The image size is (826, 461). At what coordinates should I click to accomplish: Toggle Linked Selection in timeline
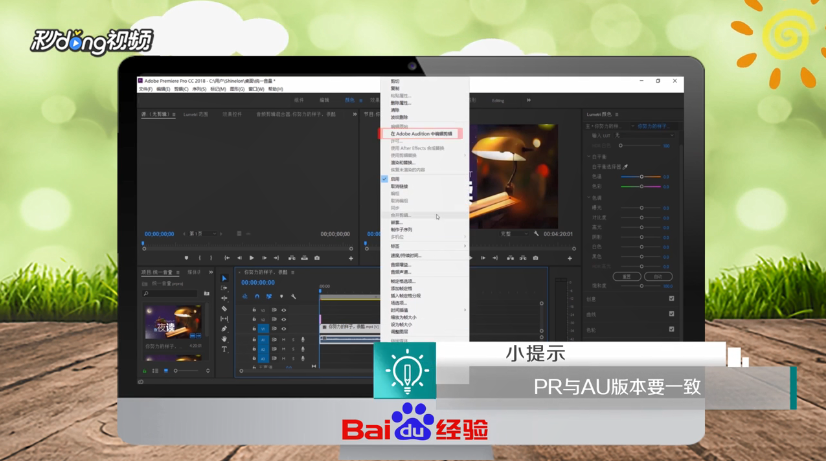(x=269, y=297)
